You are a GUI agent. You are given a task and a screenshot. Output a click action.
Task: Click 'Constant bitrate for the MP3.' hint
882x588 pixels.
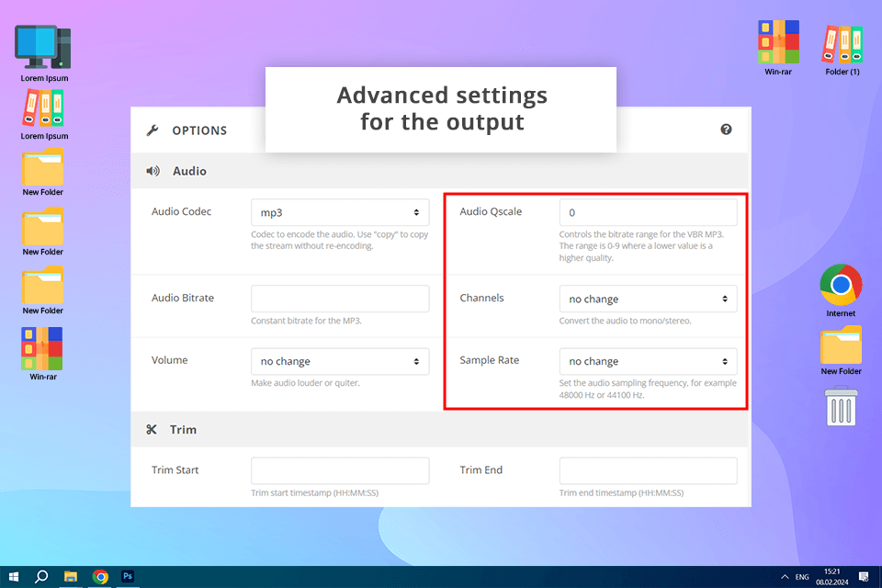306,321
